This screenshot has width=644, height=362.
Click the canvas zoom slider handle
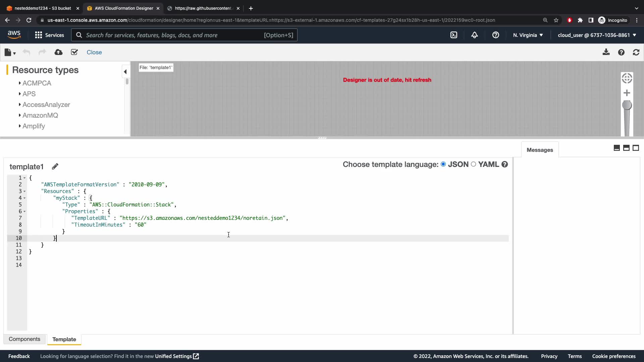click(x=627, y=105)
